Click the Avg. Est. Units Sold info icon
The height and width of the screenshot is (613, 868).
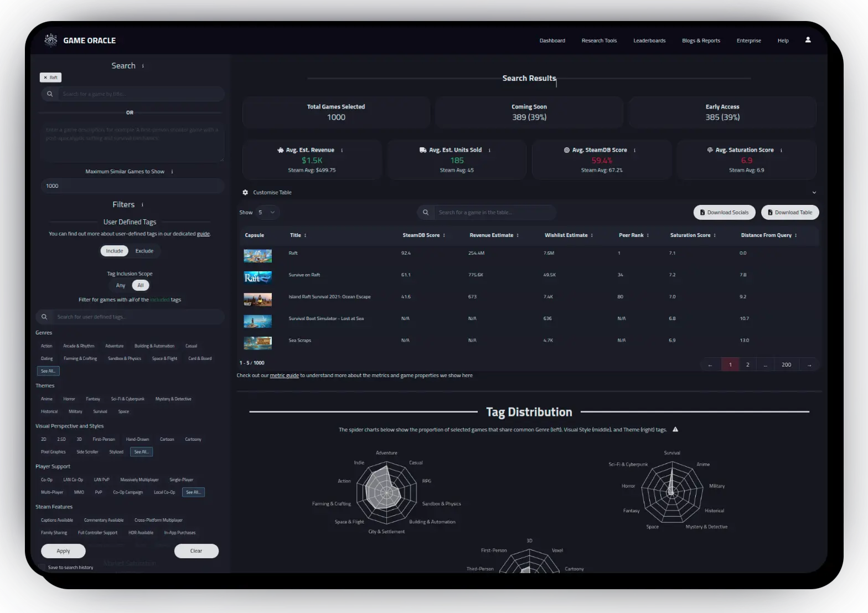tap(489, 150)
